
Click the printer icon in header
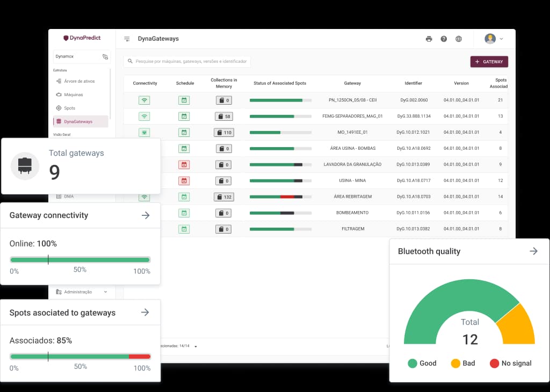[x=429, y=39]
